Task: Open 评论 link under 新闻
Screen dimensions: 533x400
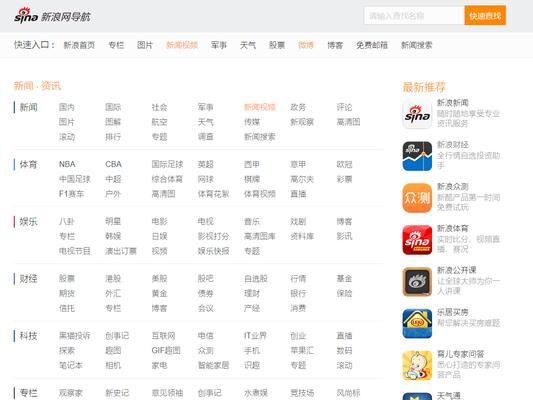Action: (x=344, y=107)
